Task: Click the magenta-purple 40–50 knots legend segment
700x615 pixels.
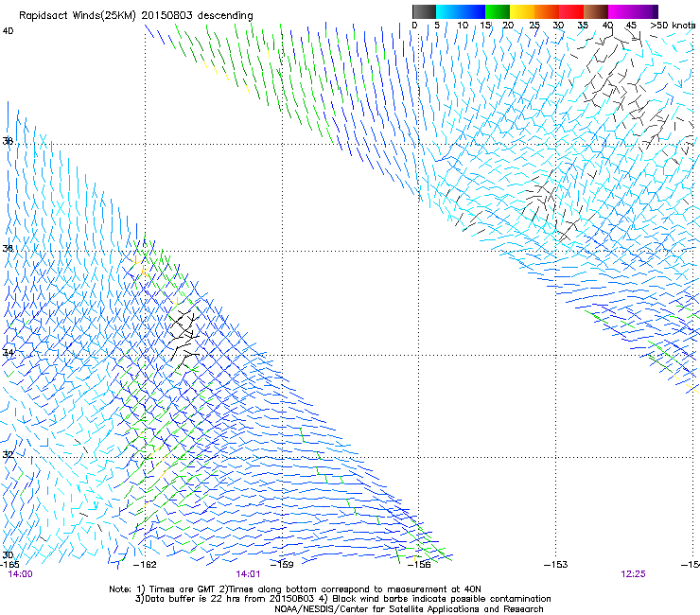Action: (x=633, y=11)
